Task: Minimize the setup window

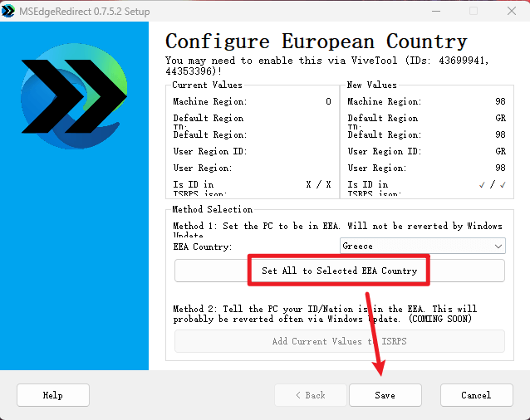Action: pyautogui.click(x=436, y=10)
